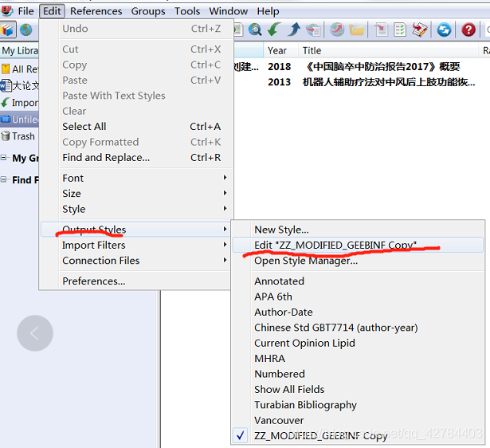
Task: Select the MHRA output style
Action: click(358, 358)
